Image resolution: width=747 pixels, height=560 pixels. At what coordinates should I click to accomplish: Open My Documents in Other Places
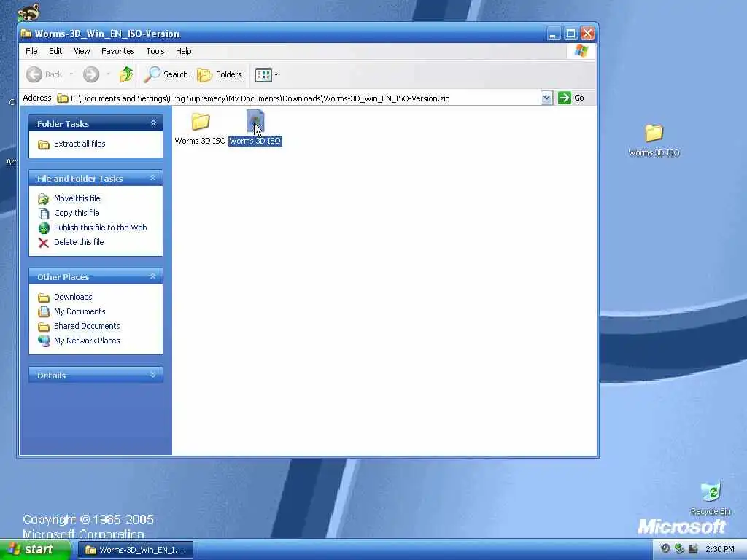coord(80,311)
